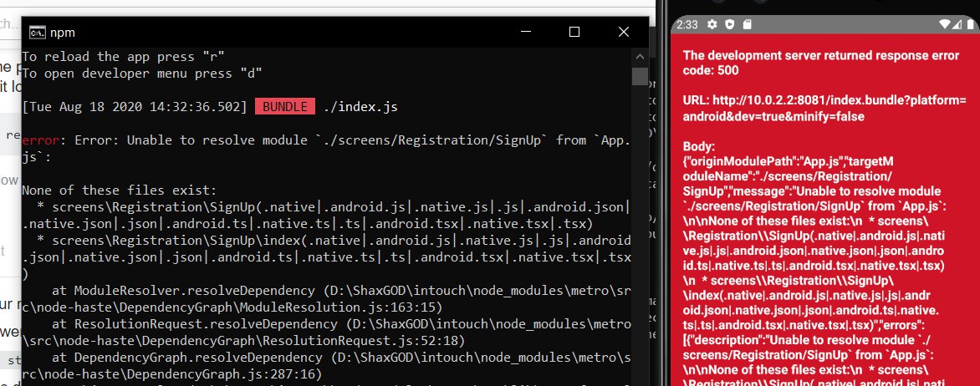
Task: Click the red BUNDLE label
Action: 284,107
